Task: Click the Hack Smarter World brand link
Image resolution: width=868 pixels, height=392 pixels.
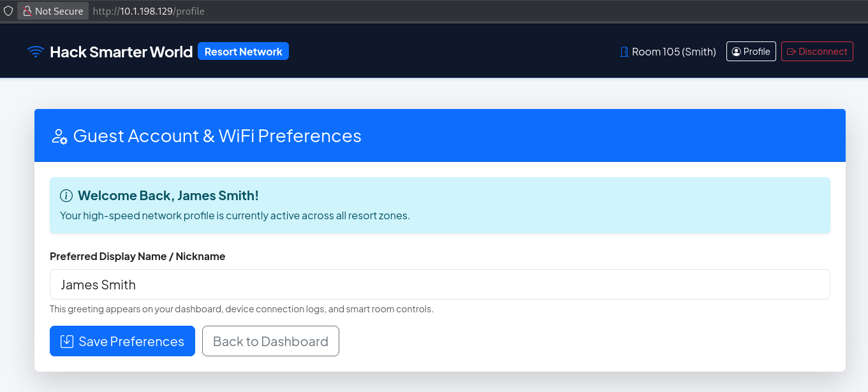Action: tap(121, 52)
